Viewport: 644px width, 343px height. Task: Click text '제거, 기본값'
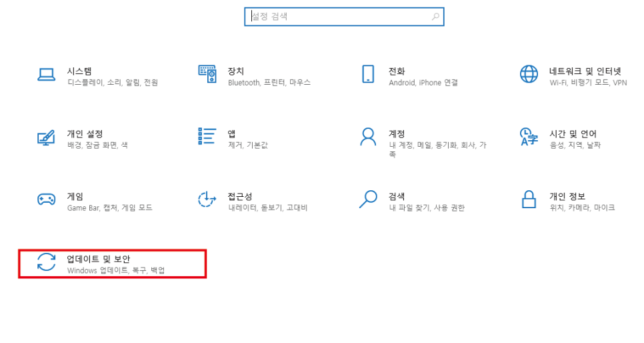[x=247, y=145]
